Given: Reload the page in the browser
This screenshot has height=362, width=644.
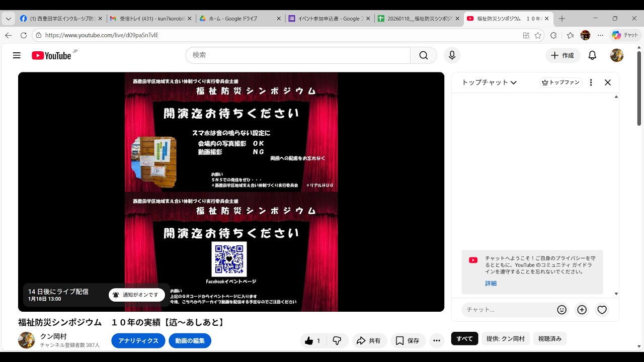Looking at the screenshot, I should pyautogui.click(x=24, y=35).
